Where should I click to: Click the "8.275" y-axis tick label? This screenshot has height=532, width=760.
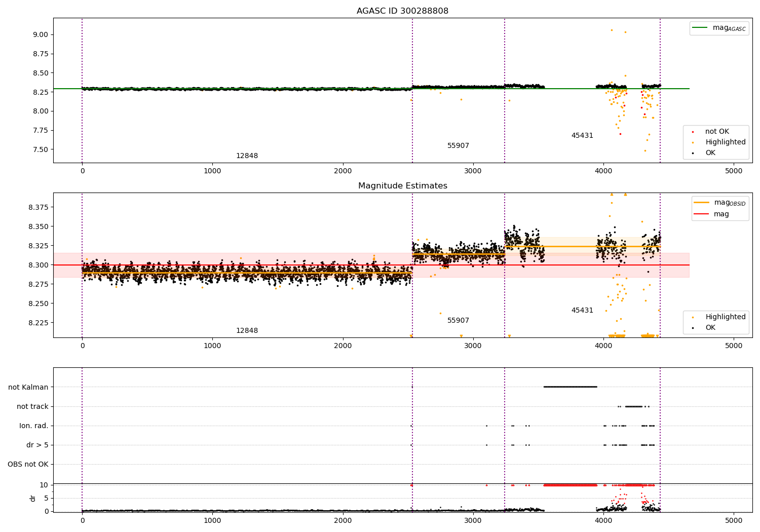tap(39, 284)
